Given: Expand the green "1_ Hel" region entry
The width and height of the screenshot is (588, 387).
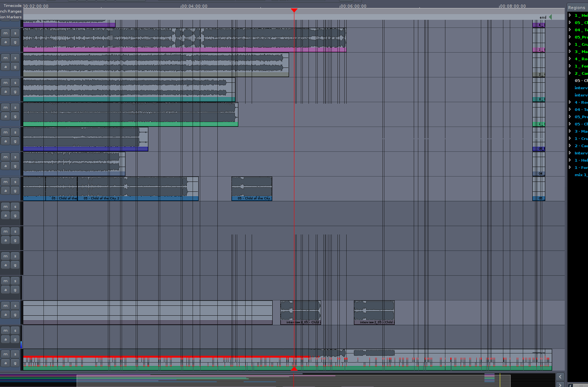Looking at the screenshot, I should (x=570, y=15).
